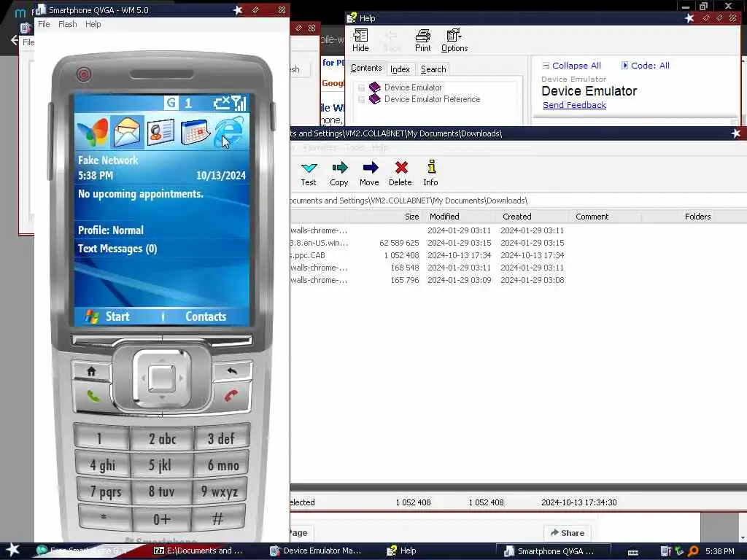Open the Code: All filter
The width and height of the screenshot is (747, 560).
[646, 66]
